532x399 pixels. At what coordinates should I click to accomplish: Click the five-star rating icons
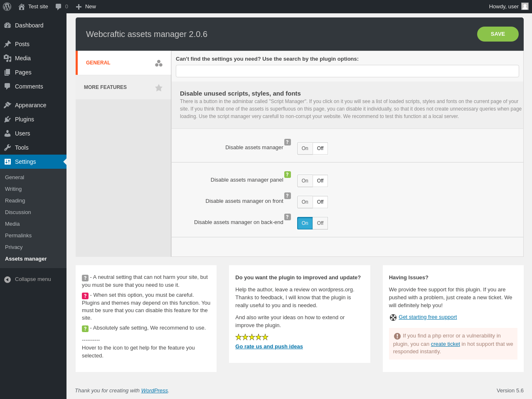click(252, 337)
